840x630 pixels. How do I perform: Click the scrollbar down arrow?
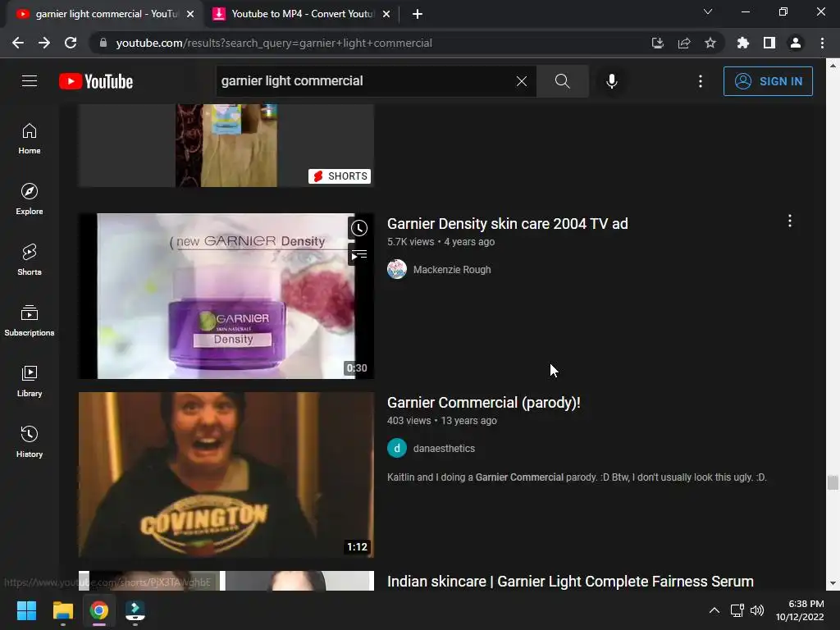coord(832,583)
